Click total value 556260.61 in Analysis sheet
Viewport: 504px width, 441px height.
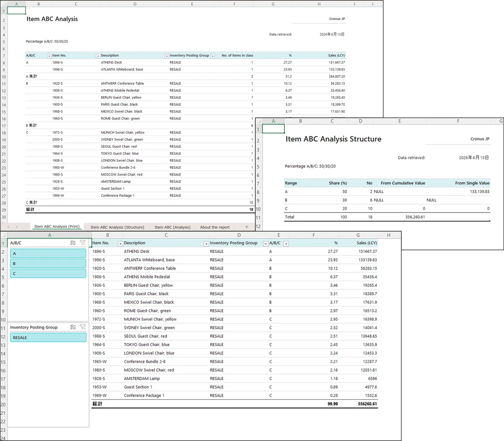pos(367,404)
